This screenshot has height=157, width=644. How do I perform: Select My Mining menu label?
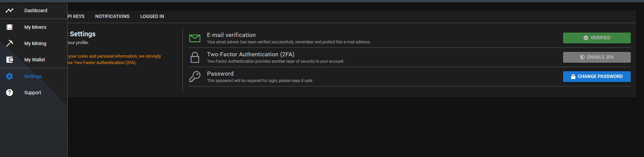click(35, 43)
